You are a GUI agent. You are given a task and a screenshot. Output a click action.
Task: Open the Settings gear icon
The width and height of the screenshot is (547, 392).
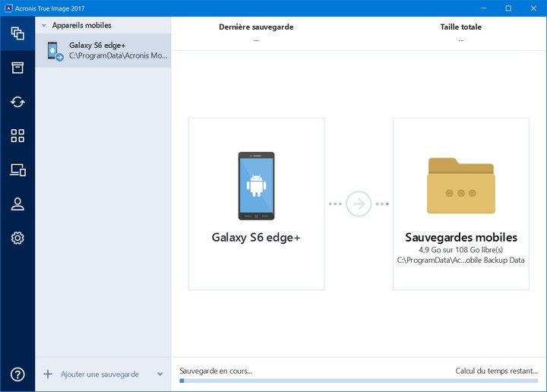17,238
